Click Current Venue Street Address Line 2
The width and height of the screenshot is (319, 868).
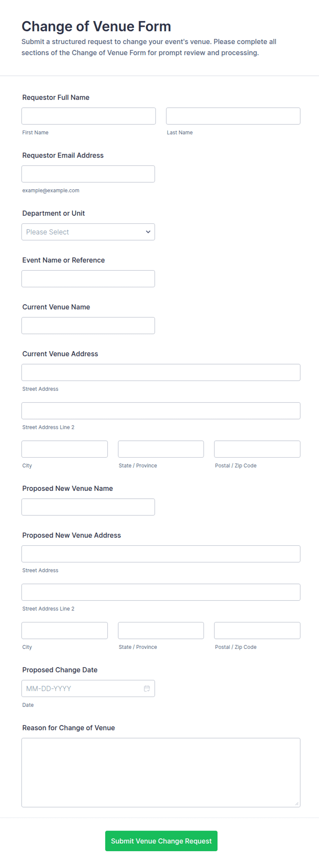161,411
